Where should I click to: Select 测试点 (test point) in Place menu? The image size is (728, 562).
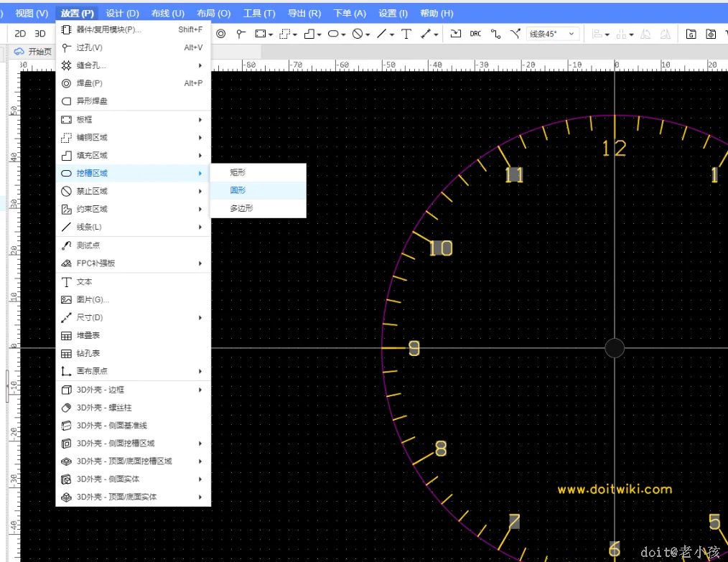pyautogui.click(x=88, y=245)
